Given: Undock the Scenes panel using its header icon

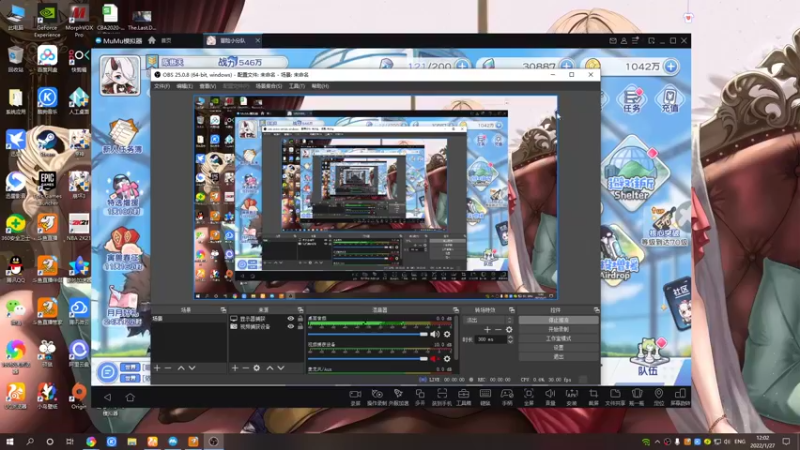Looking at the screenshot, I should [223, 310].
